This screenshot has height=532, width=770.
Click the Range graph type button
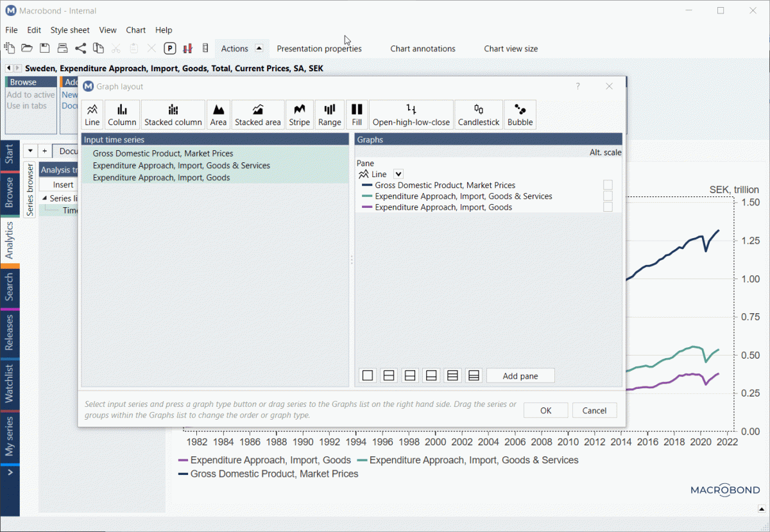click(330, 114)
